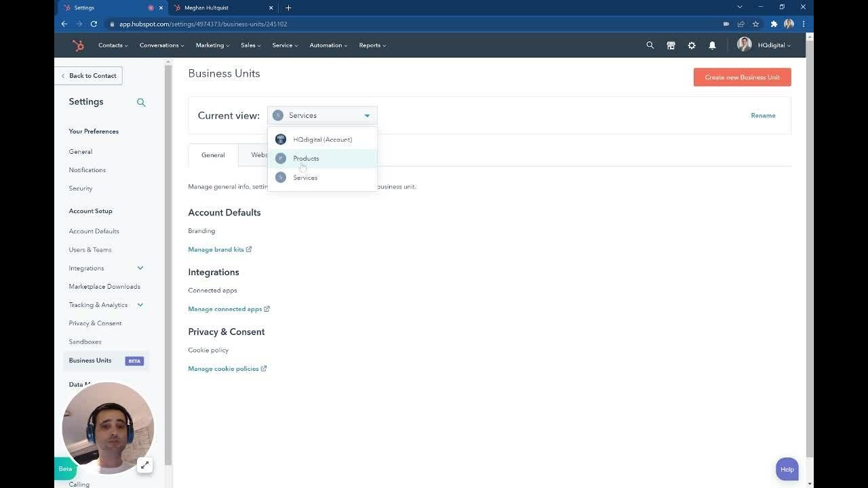Click the external link icon beside Manage brand kits
The height and width of the screenshot is (488, 868).
click(249, 249)
